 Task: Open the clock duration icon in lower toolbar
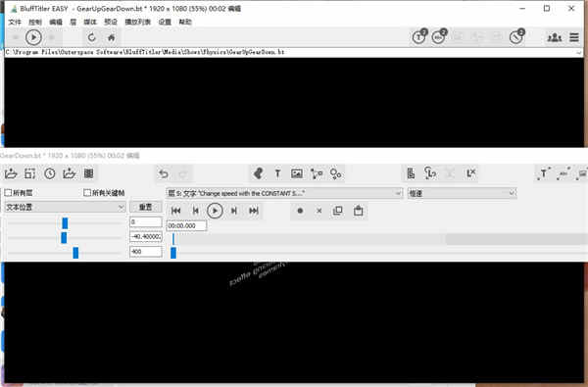50,173
